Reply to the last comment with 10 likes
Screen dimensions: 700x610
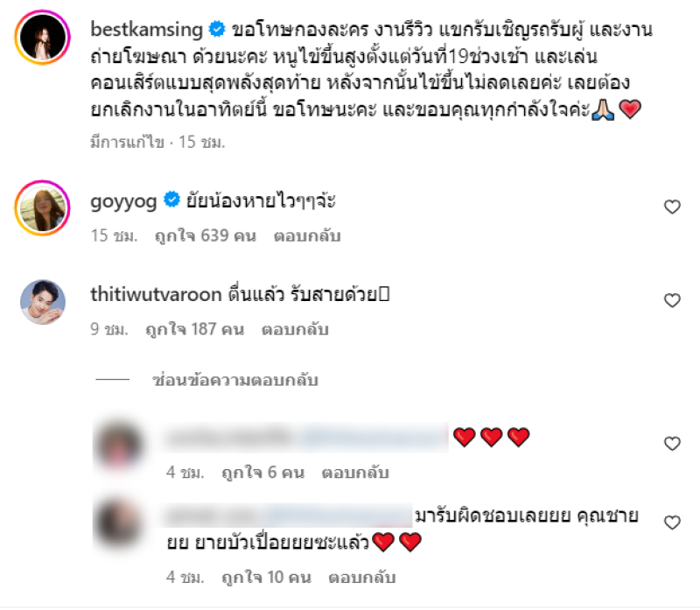click(x=362, y=578)
